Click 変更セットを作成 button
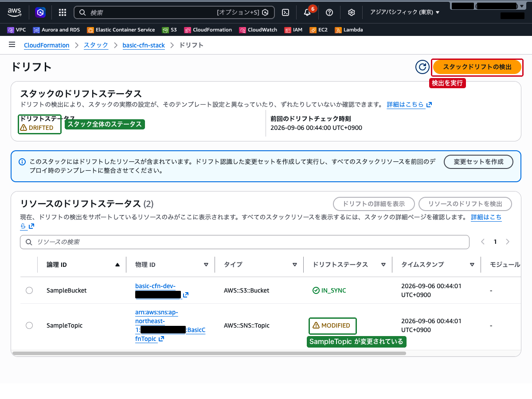Screen dimensions: 532x399 [478, 162]
